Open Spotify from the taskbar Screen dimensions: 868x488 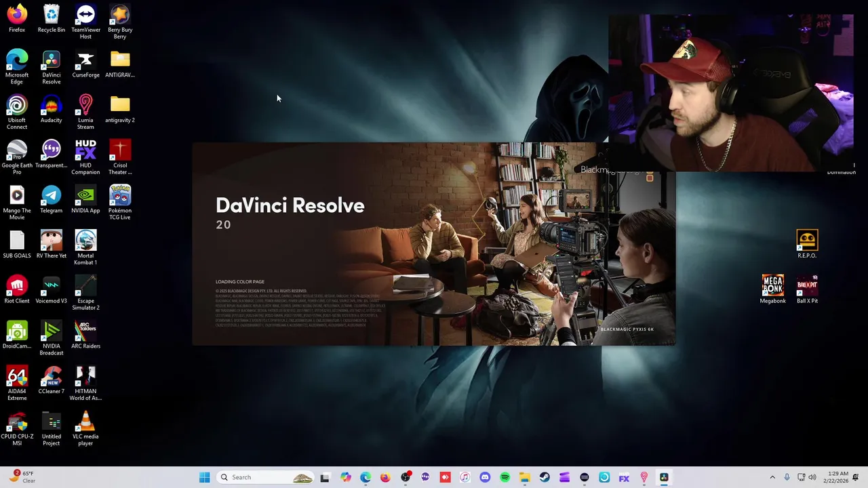tap(505, 477)
